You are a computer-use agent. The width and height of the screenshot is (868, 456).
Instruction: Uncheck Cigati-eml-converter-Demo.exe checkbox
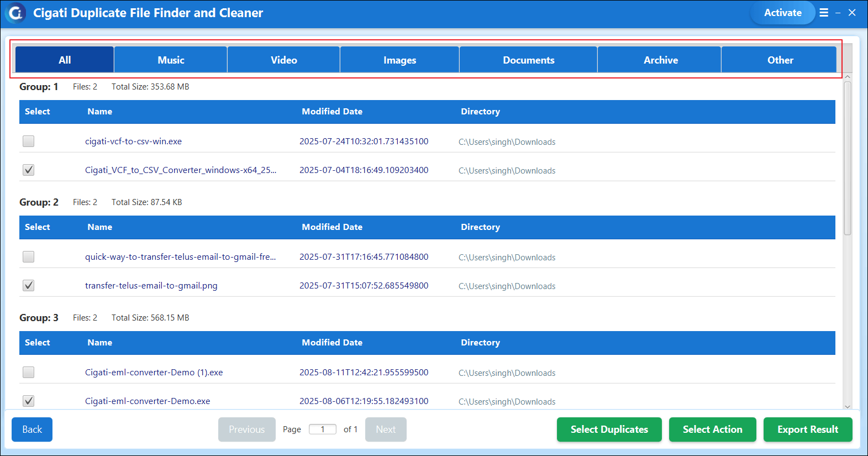29,401
